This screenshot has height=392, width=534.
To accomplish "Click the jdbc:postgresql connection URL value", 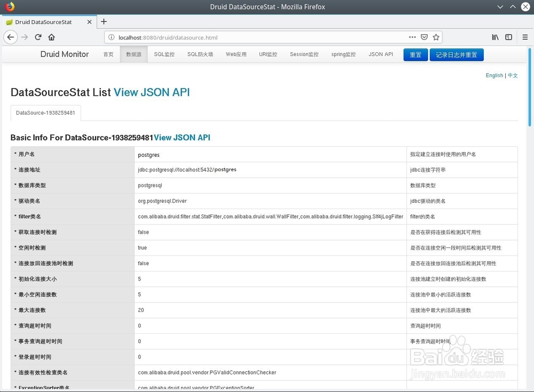I will [x=187, y=170].
